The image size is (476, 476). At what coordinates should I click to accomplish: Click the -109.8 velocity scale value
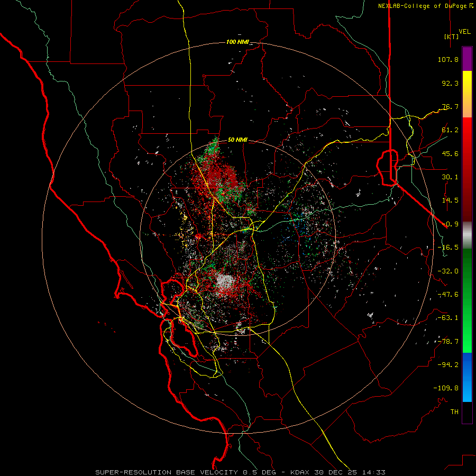446,388
